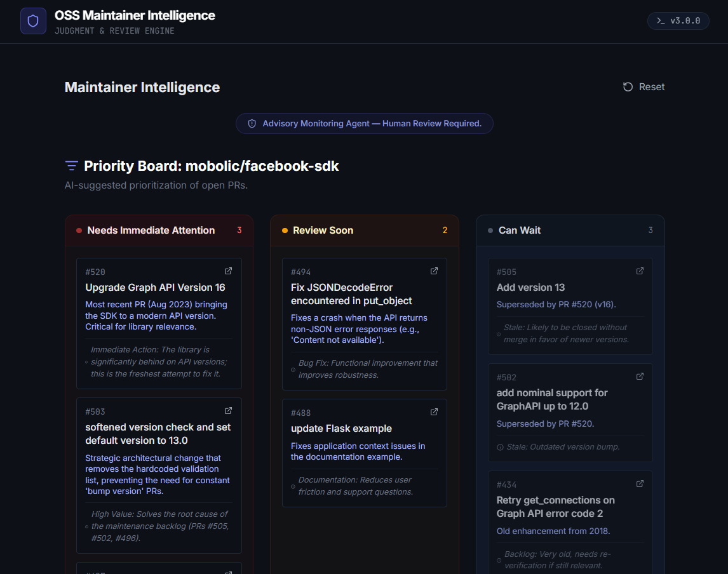
Task: Click the Advisory Monitoring Agent banner
Action: pos(364,124)
